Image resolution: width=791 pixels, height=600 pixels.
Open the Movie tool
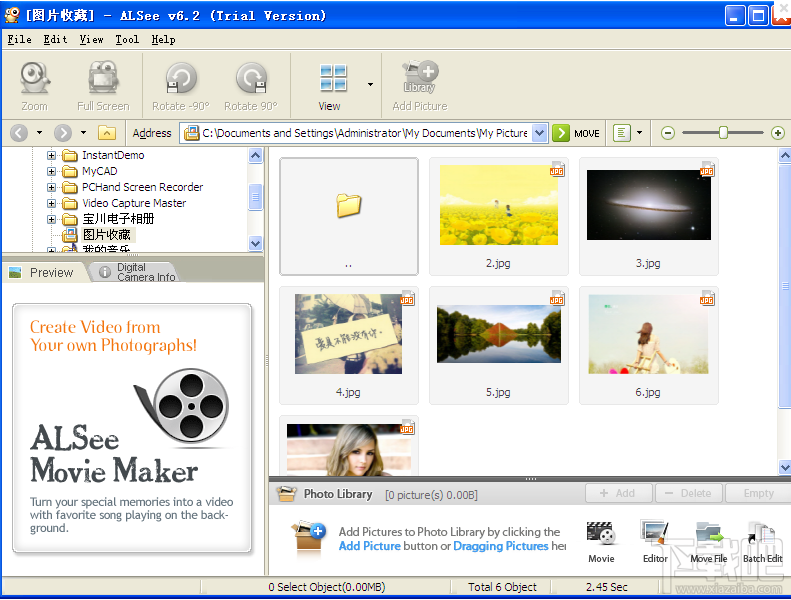601,542
